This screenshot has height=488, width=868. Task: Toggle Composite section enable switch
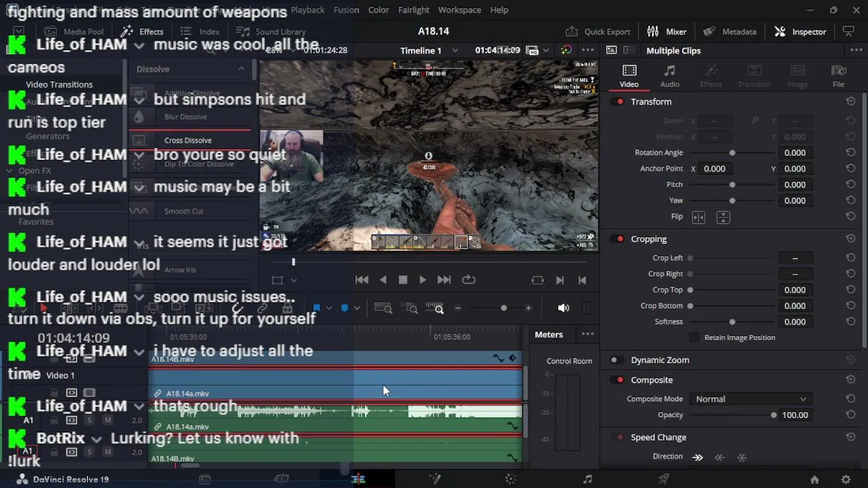click(x=618, y=380)
